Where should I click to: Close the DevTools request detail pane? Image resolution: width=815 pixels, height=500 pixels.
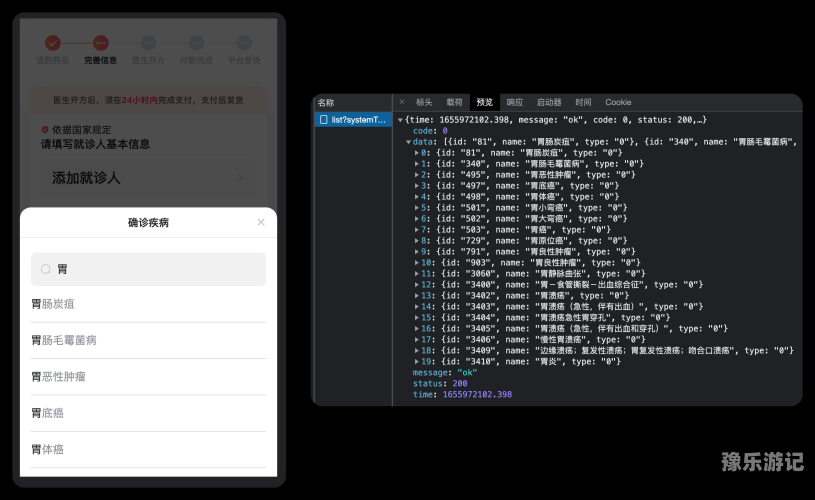click(x=402, y=102)
